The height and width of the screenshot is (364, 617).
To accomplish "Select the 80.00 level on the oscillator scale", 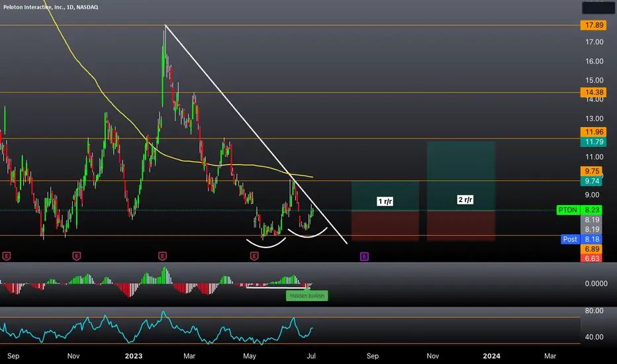I will tap(594, 310).
